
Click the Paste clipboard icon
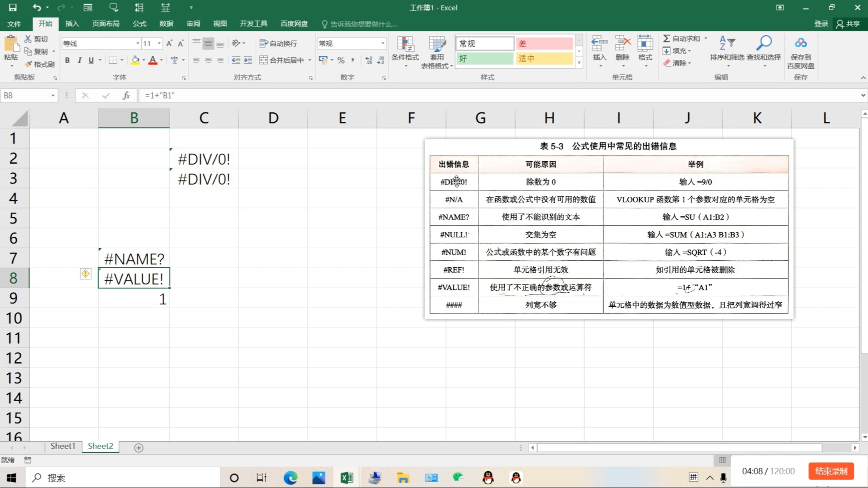11,44
